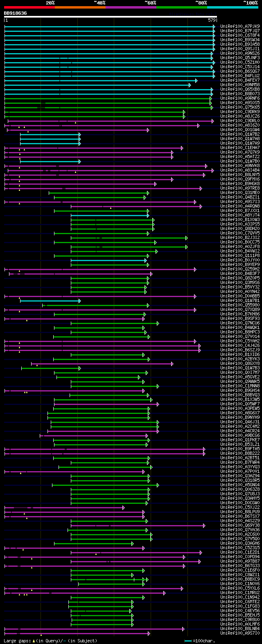Click the cyan arrowhead of UniRef100_A8YJT4
The height and width of the screenshot is (644, 262).
click(x=148, y=215)
